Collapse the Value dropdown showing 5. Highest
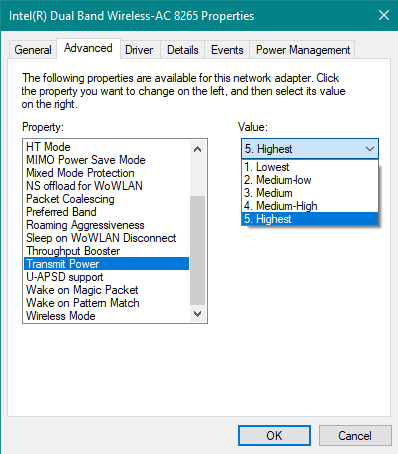This screenshot has height=454, width=398. coord(310,149)
